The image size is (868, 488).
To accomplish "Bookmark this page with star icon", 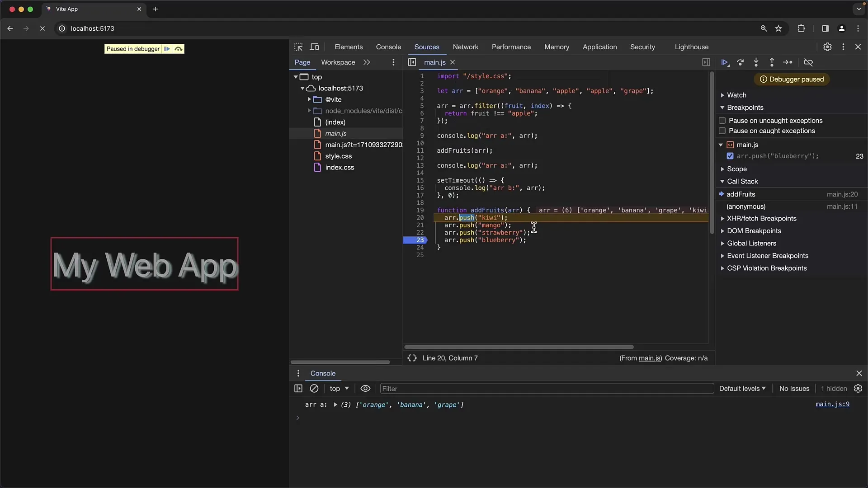I will coord(778,28).
